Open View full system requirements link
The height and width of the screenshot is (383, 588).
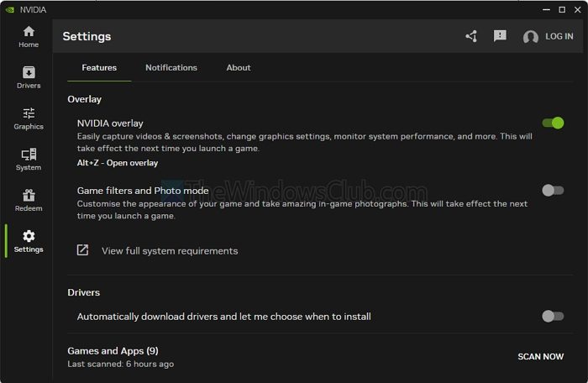tap(170, 250)
